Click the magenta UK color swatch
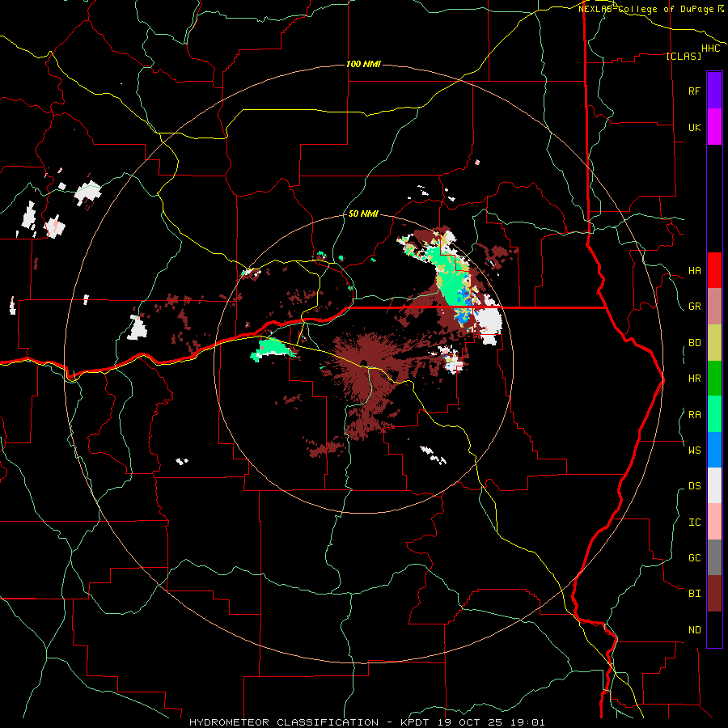Viewport: 728px width, 728px height. 714,127
